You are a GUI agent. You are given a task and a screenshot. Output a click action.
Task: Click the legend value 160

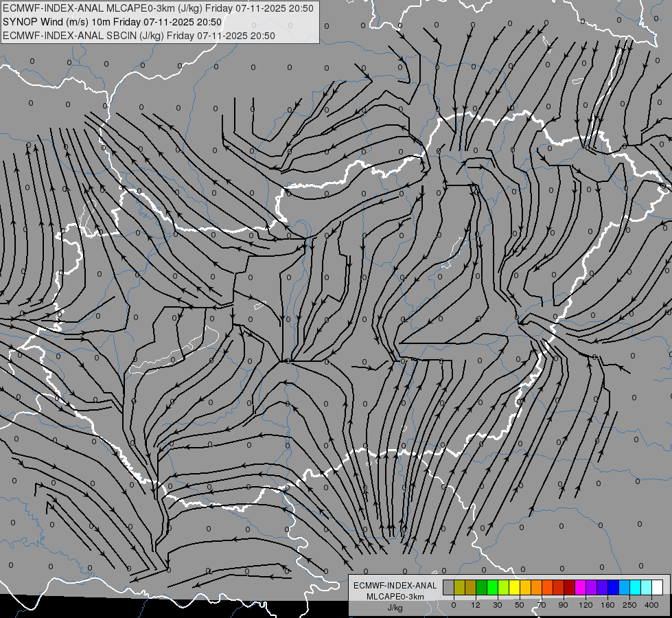pos(607,605)
